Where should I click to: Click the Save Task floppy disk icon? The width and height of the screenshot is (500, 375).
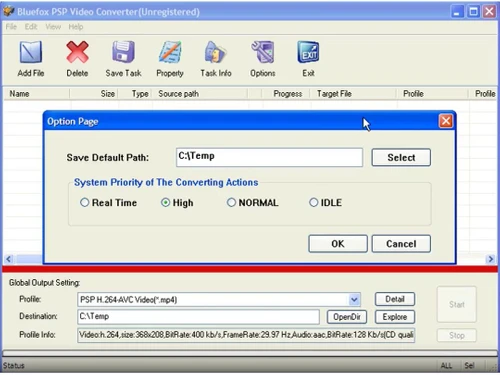[123, 52]
